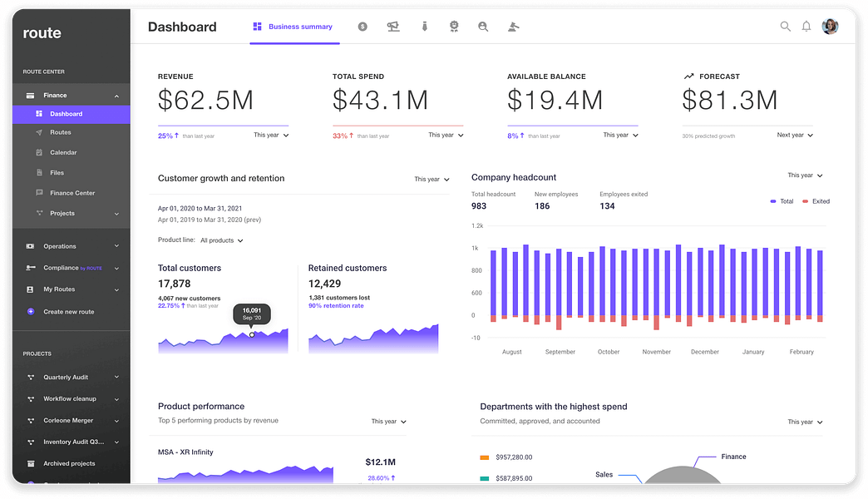Open Company headcount This year dropdown

coord(806,175)
